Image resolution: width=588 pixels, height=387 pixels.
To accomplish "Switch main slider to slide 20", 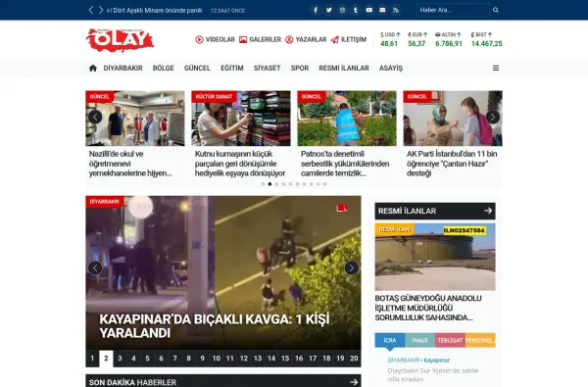I will pos(354,359).
